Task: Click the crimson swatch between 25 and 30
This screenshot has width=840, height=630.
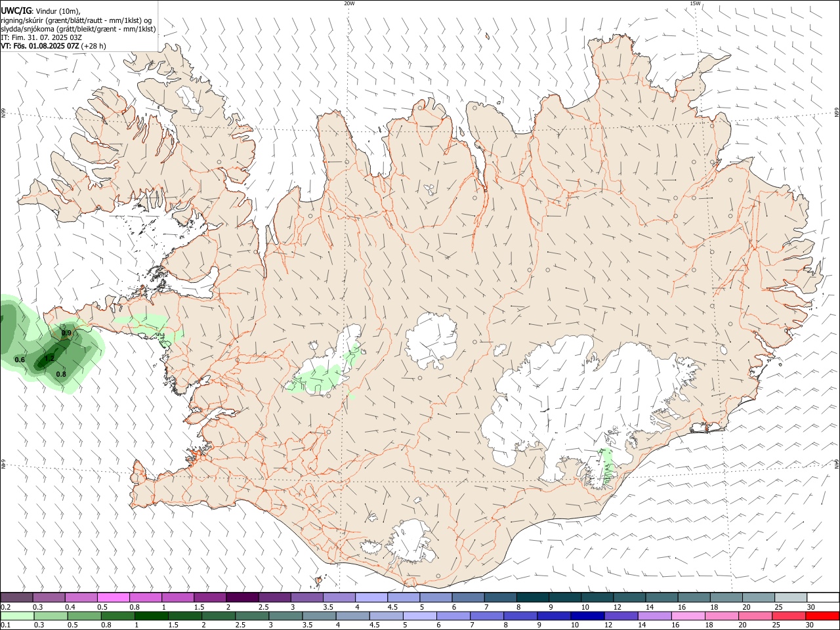Action: (x=789, y=616)
